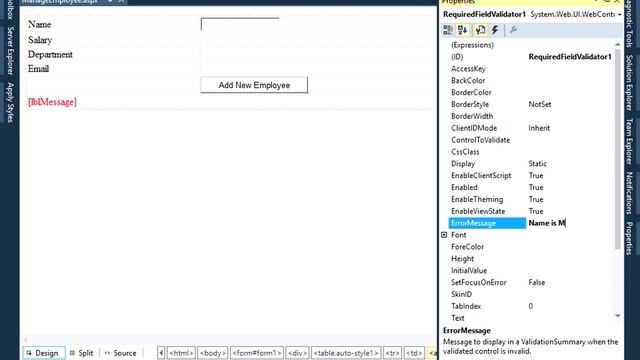Select the <form#form1> tag in breadcrumb
This screenshot has width=640, height=360.
(x=257, y=353)
